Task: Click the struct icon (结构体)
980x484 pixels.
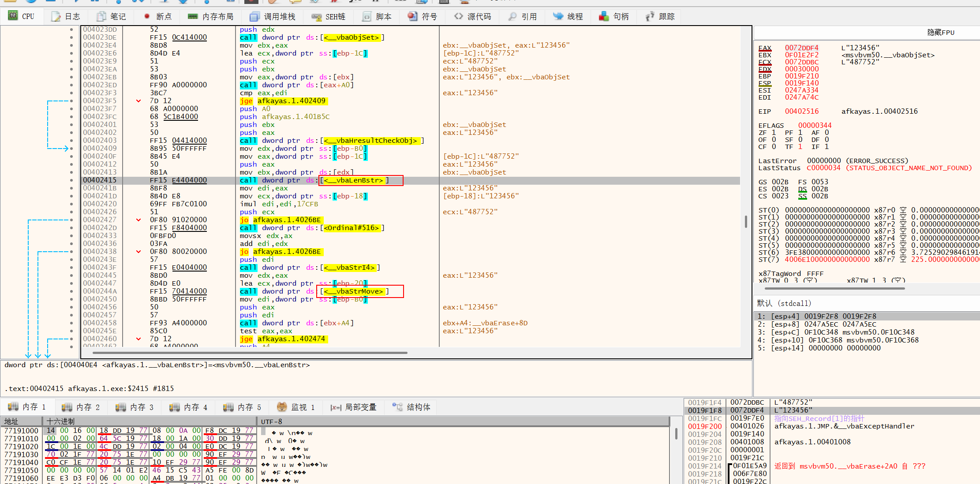Action: coord(397,407)
